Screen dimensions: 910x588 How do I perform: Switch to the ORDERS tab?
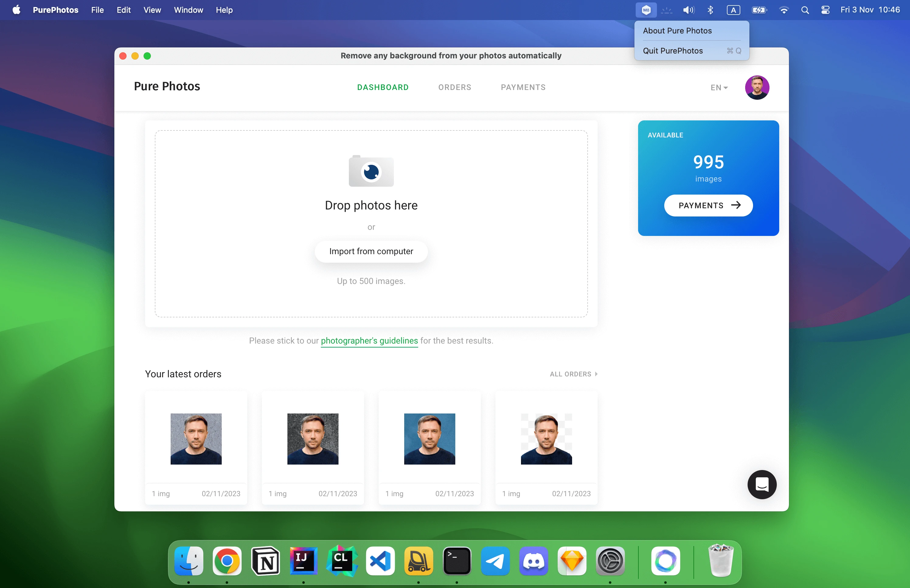point(454,87)
